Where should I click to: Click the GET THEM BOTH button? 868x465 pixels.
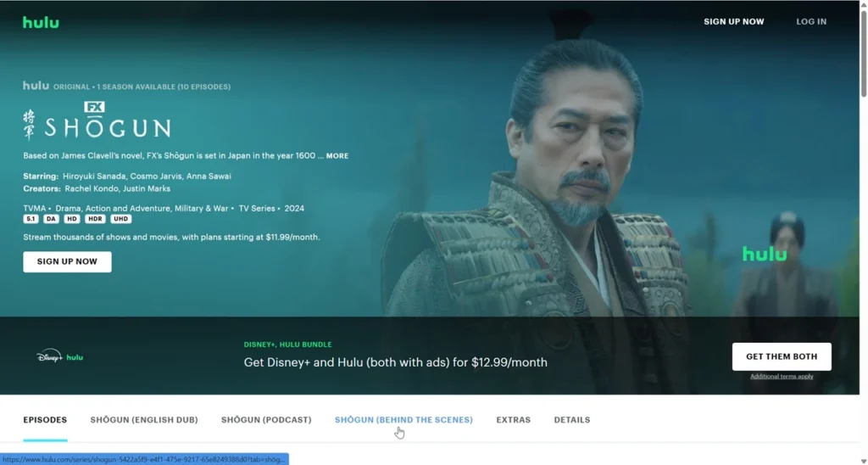coord(782,356)
